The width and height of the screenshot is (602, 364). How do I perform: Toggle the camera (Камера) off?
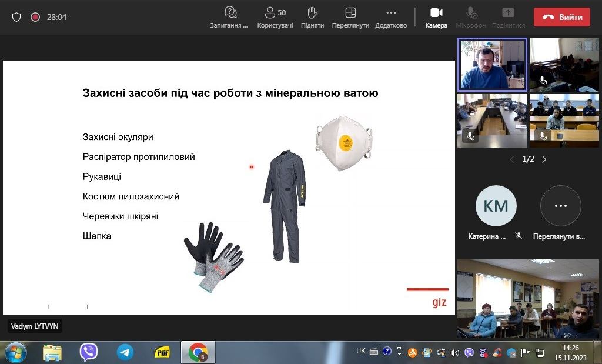(436, 17)
